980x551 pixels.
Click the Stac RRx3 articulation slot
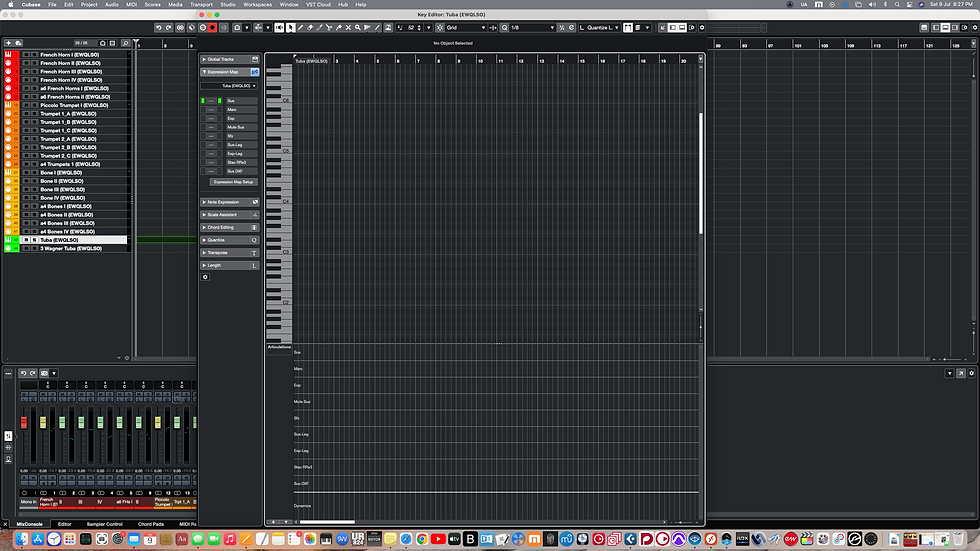[241, 162]
